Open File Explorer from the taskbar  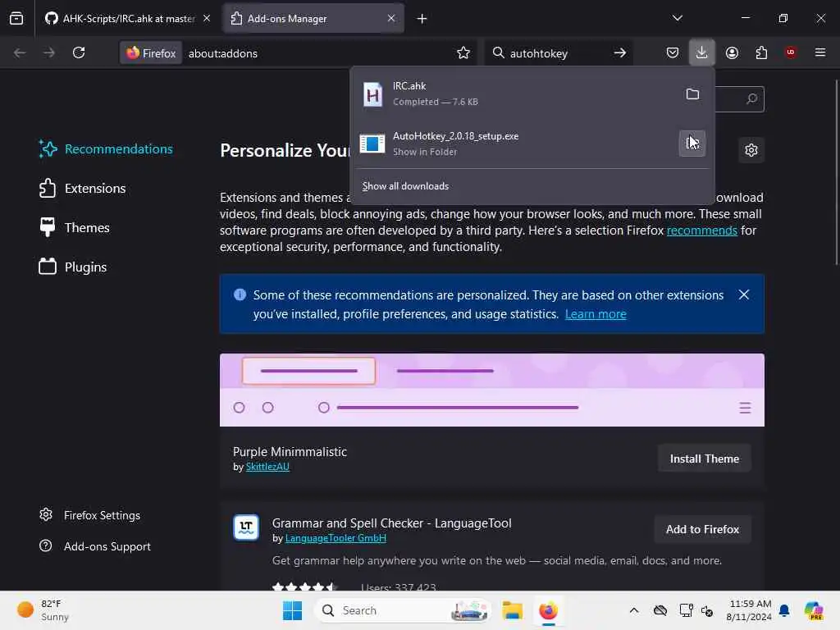[x=512, y=610]
